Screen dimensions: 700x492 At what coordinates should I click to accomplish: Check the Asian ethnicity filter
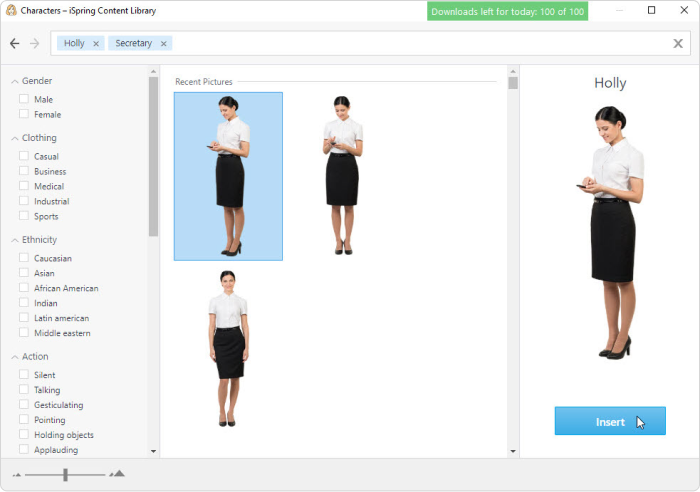(24, 272)
